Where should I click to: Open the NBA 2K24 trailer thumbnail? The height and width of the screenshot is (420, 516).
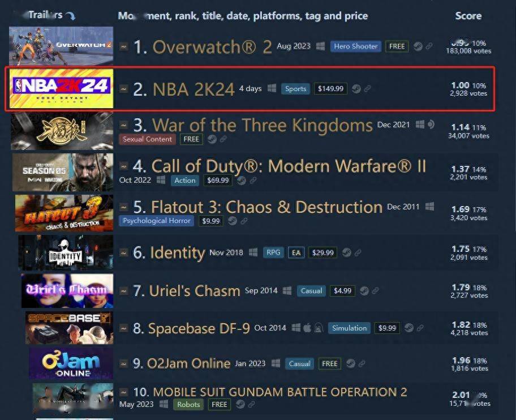click(61, 88)
